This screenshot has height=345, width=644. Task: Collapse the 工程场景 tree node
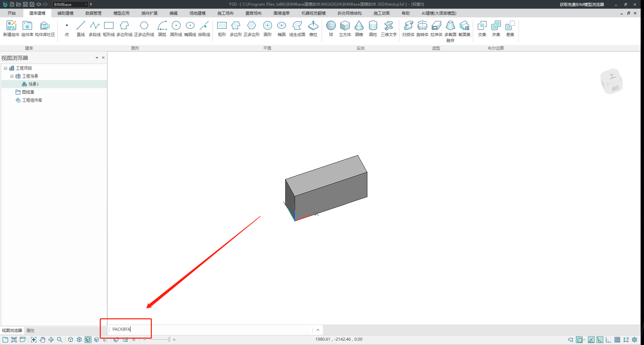(x=12, y=76)
